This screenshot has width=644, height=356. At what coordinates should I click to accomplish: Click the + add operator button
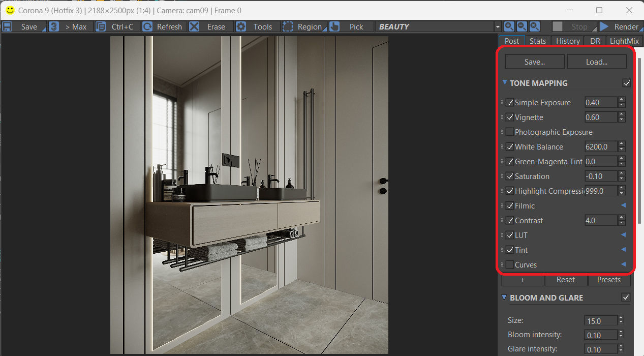point(523,280)
